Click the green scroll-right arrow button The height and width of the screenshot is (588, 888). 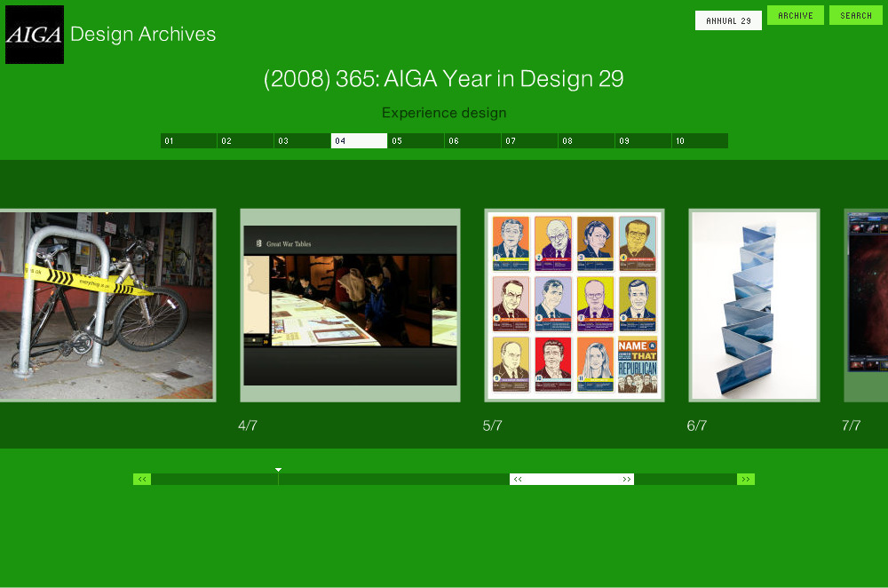pos(746,480)
